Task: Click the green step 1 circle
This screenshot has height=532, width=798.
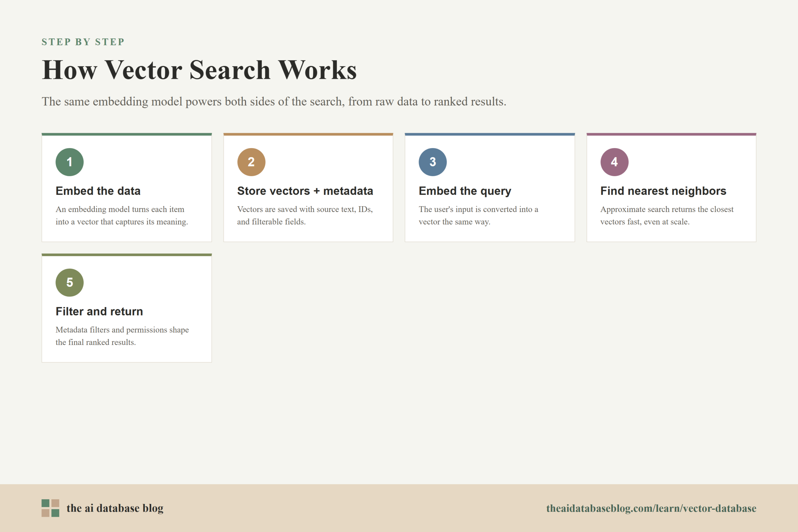Action: coord(70,162)
